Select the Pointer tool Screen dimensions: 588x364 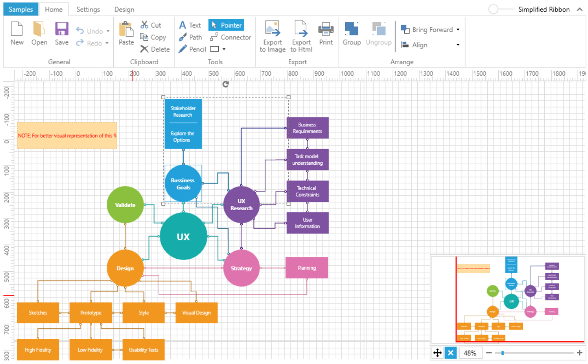(226, 25)
